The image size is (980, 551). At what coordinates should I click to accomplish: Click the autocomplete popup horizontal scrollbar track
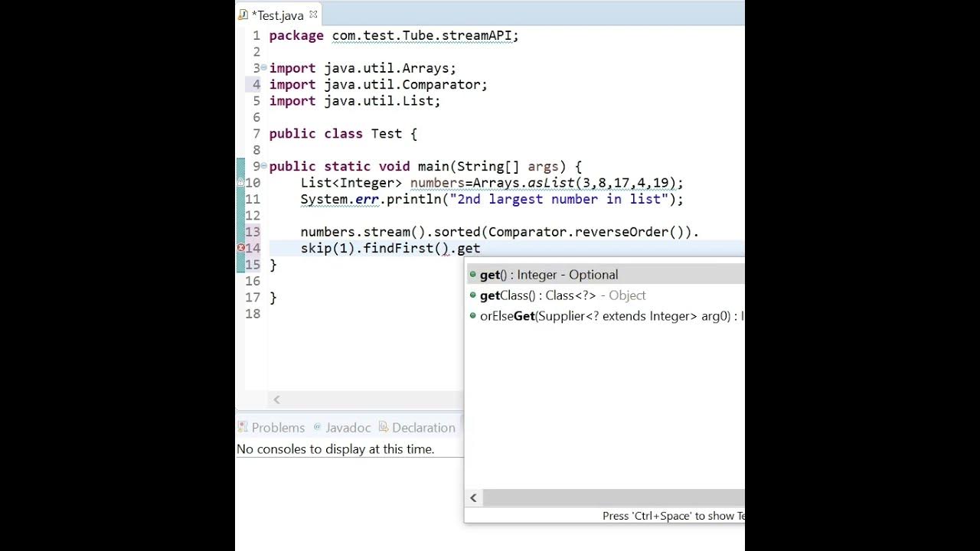[x=613, y=498]
